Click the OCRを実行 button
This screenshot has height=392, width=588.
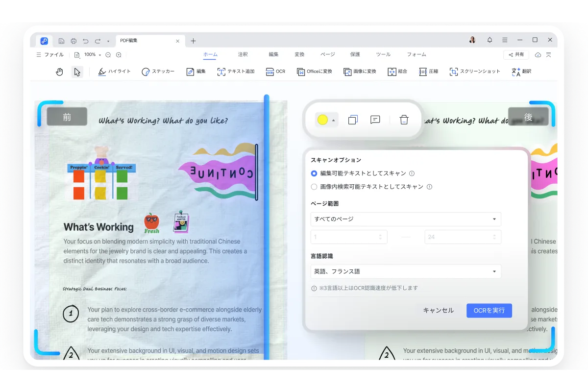coord(489,311)
